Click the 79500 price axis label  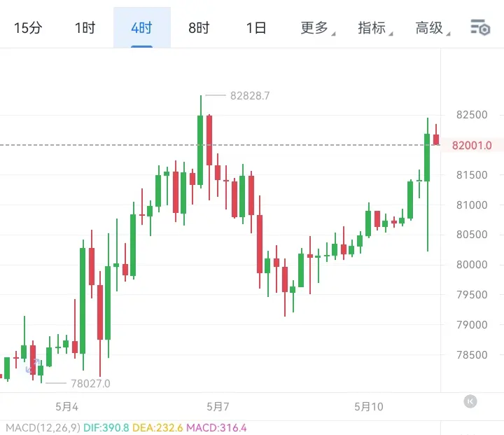(472, 295)
